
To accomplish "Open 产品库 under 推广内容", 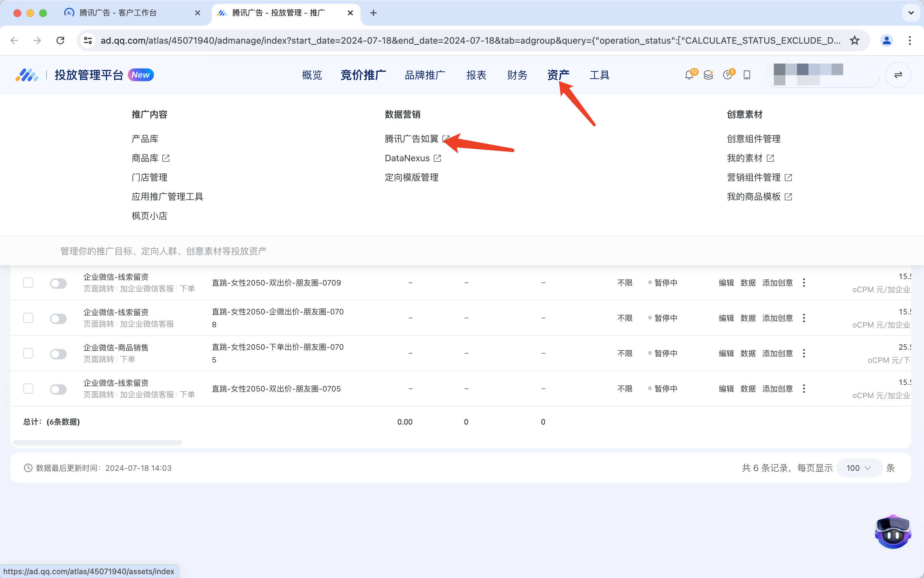I will tap(145, 139).
